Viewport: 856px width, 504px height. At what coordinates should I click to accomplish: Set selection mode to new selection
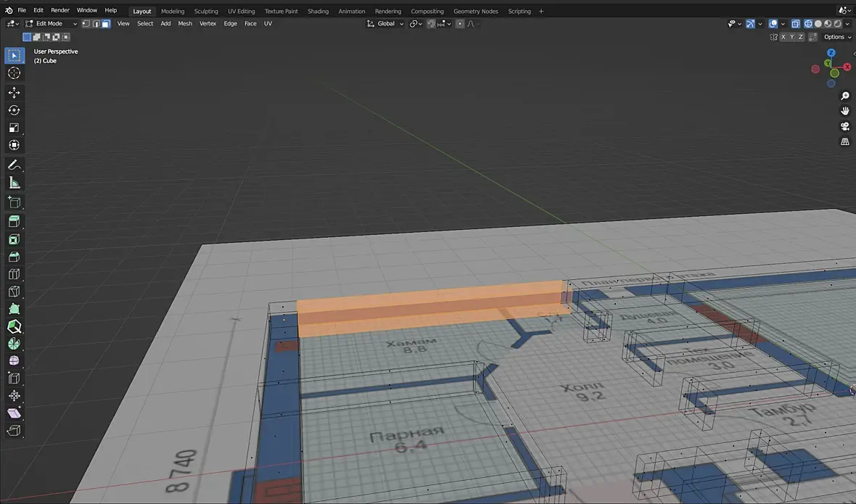[27, 37]
